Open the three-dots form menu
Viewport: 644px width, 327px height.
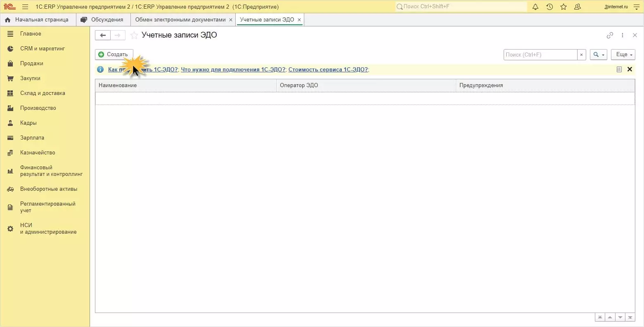coord(623,36)
